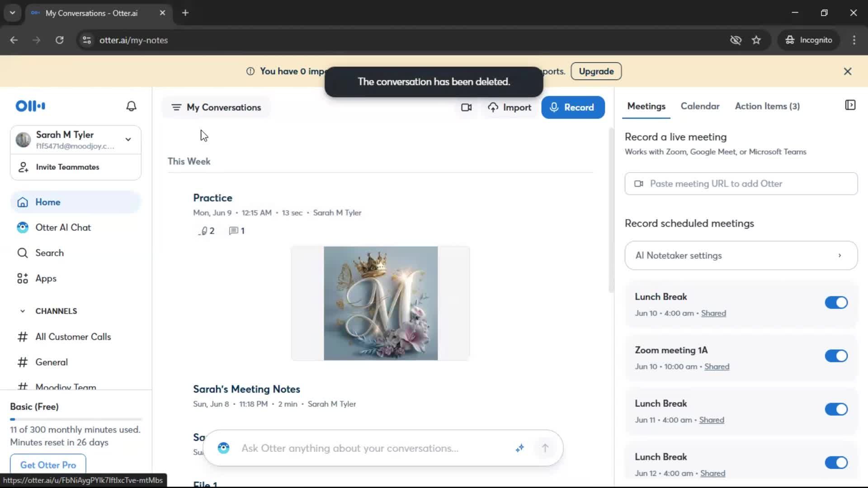Open Sarah's Meeting Notes conversation

click(x=246, y=389)
